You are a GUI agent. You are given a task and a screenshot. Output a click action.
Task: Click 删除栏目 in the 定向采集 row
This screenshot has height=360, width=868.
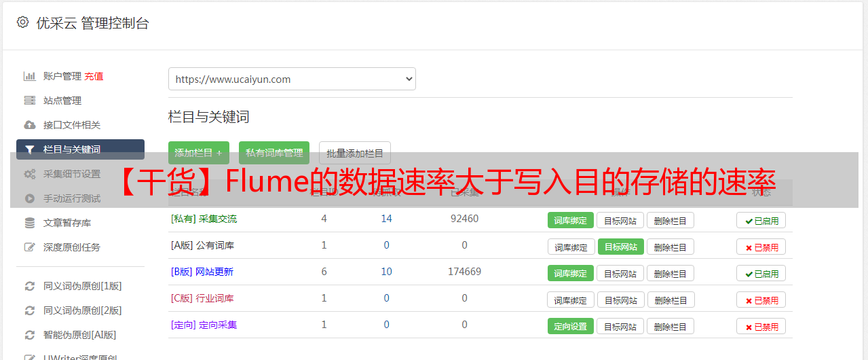pyautogui.click(x=670, y=326)
